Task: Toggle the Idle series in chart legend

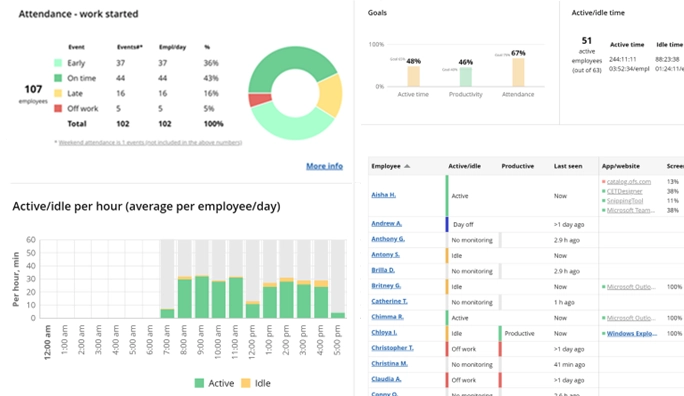Action: tap(256, 383)
